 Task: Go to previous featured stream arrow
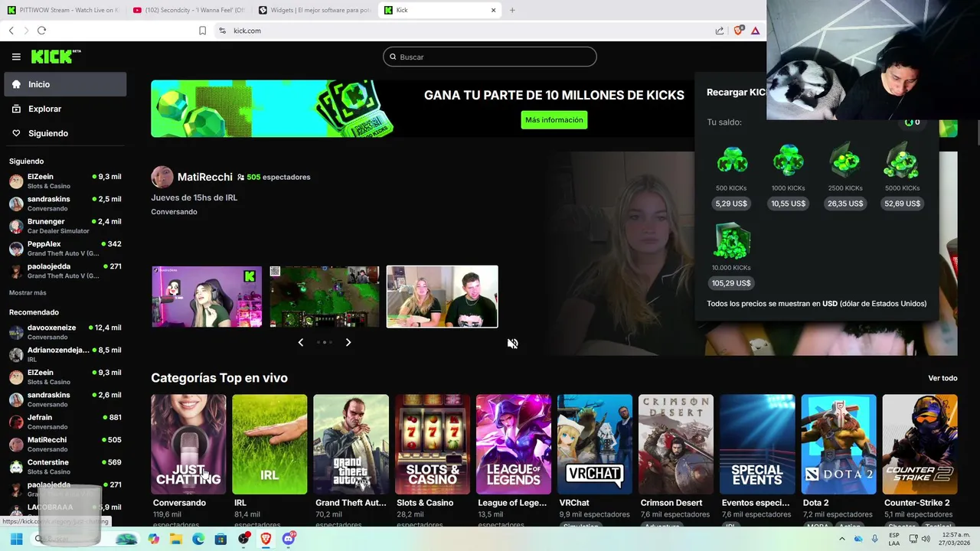[300, 342]
